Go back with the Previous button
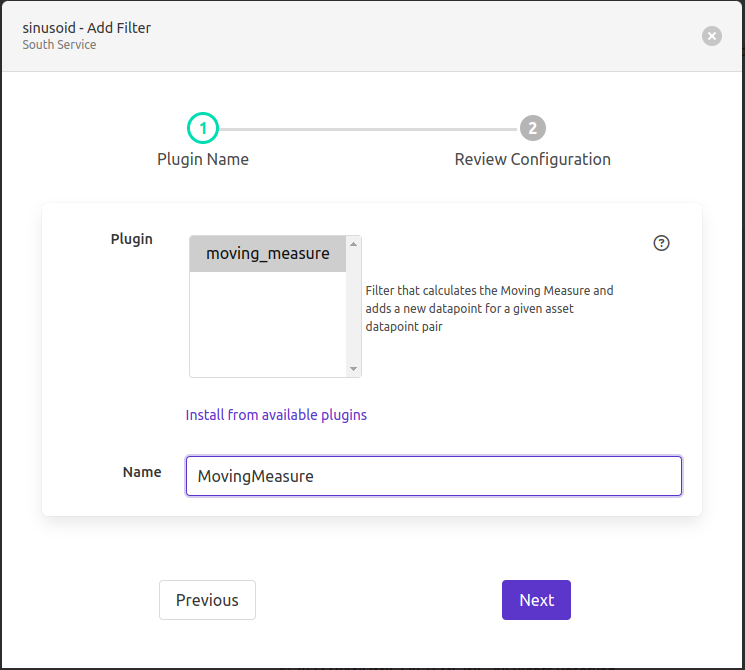 207,600
